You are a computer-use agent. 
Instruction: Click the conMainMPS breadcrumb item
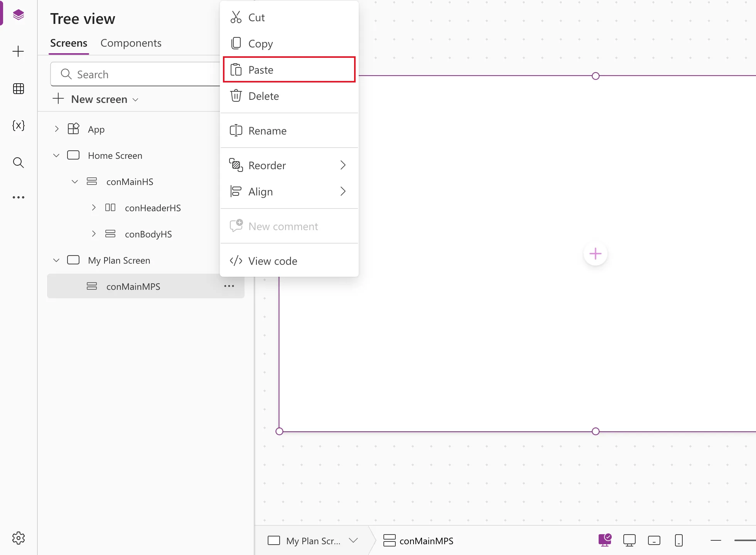(x=418, y=540)
